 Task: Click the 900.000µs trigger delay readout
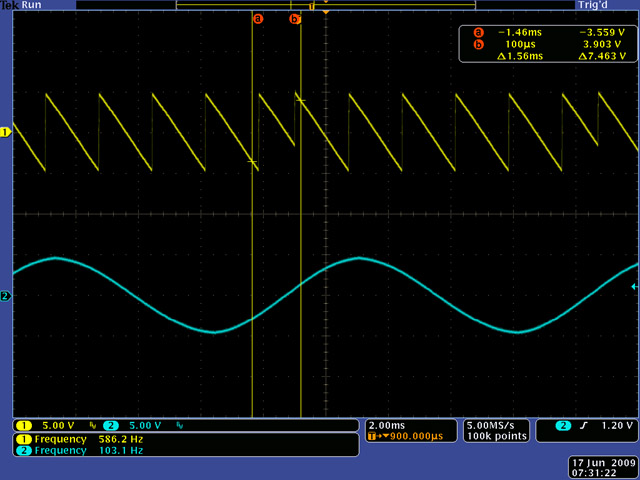point(415,437)
